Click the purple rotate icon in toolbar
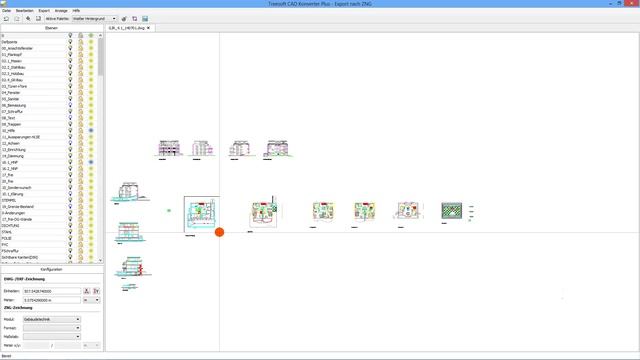The image size is (640, 360). click(x=135, y=19)
